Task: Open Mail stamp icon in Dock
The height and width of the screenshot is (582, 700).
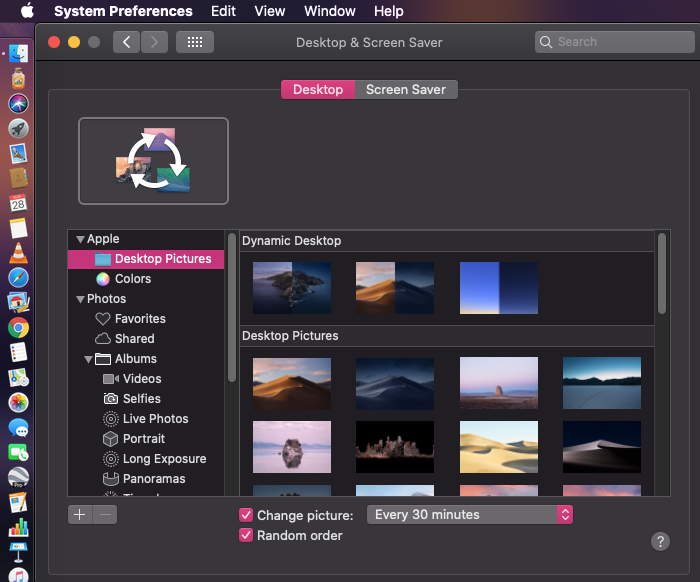Action: coord(18,154)
